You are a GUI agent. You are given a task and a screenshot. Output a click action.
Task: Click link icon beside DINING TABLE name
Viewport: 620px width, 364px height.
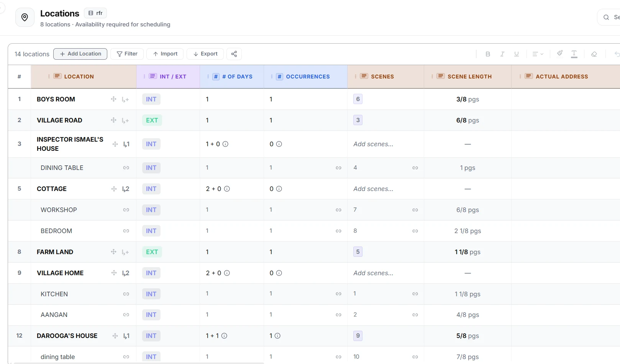click(x=126, y=168)
